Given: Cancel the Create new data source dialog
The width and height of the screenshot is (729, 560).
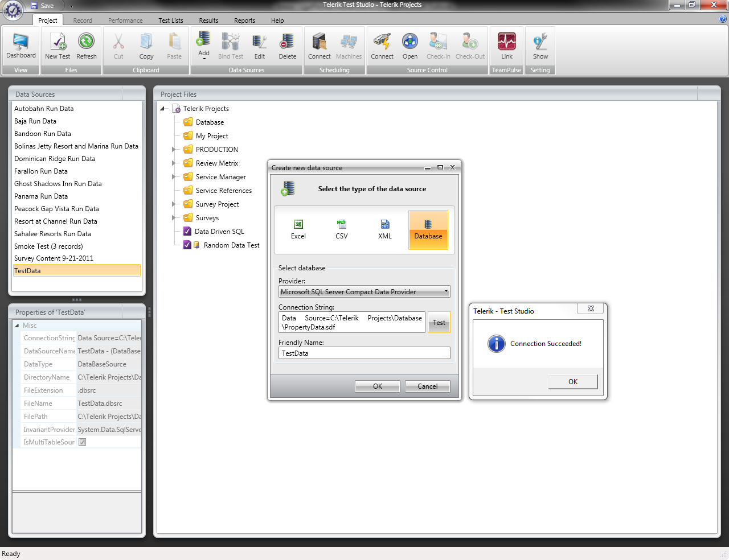Looking at the screenshot, I should (x=428, y=386).
